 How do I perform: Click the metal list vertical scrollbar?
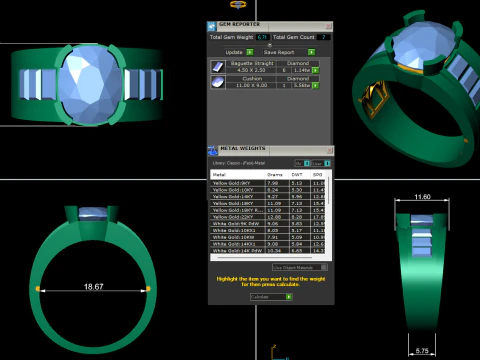(x=328, y=190)
